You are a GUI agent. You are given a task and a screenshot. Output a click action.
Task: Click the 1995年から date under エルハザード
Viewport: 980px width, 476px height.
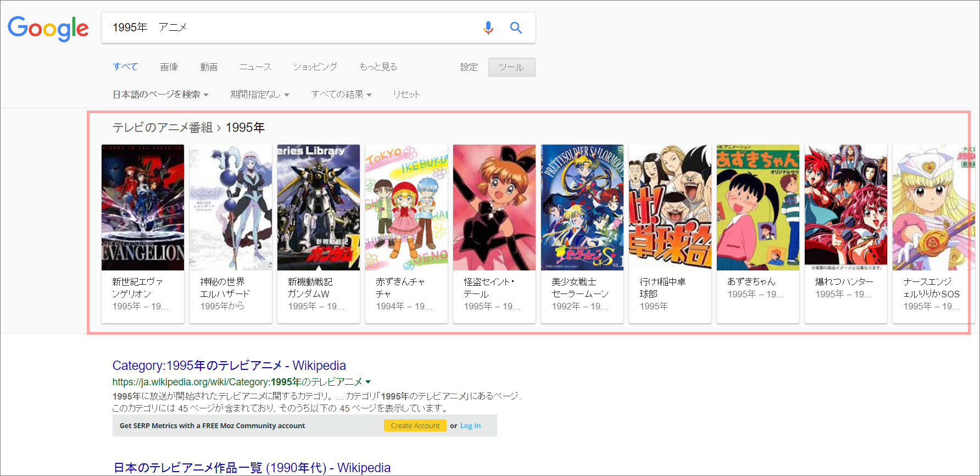[222, 306]
